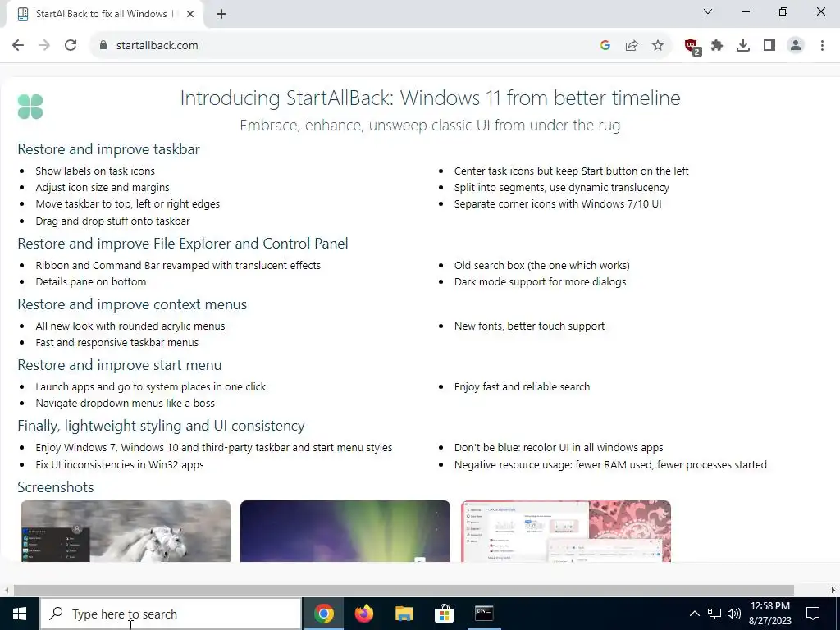Open a new tab with plus button
The image size is (840, 630).
tap(221, 14)
